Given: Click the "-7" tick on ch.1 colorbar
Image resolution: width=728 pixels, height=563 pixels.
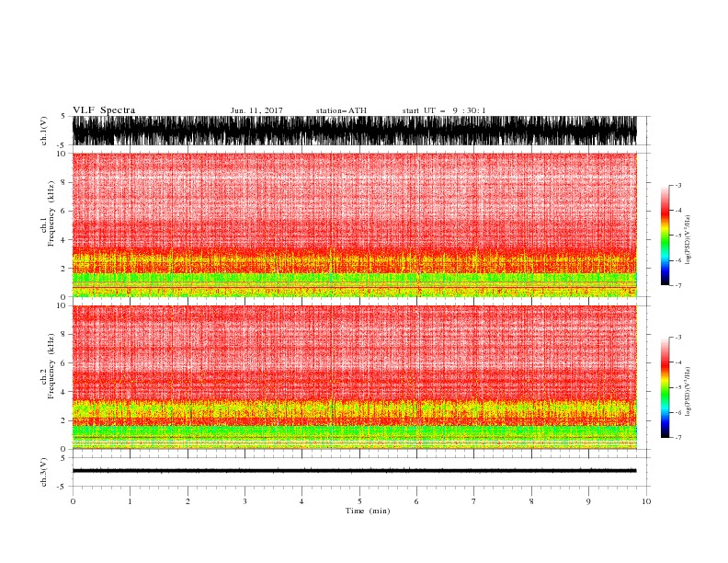Looking at the screenshot, I should pos(678,285).
